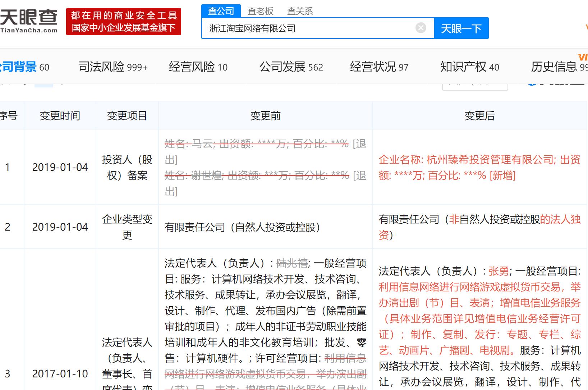Clear the search box using the X icon
Image resolution: width=588 pixels, height=390 pixels.
420,28
